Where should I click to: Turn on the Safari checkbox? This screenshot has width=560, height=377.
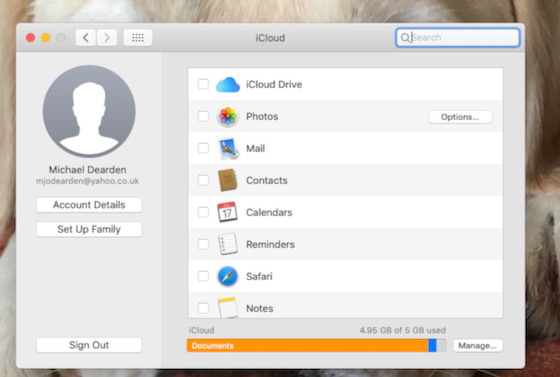[x=204, y=276]
